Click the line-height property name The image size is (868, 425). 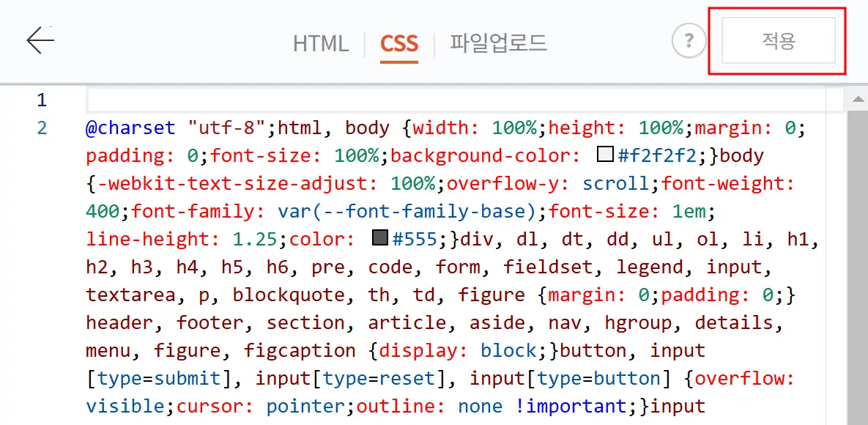pyautogui.click(x=148, y=240)
